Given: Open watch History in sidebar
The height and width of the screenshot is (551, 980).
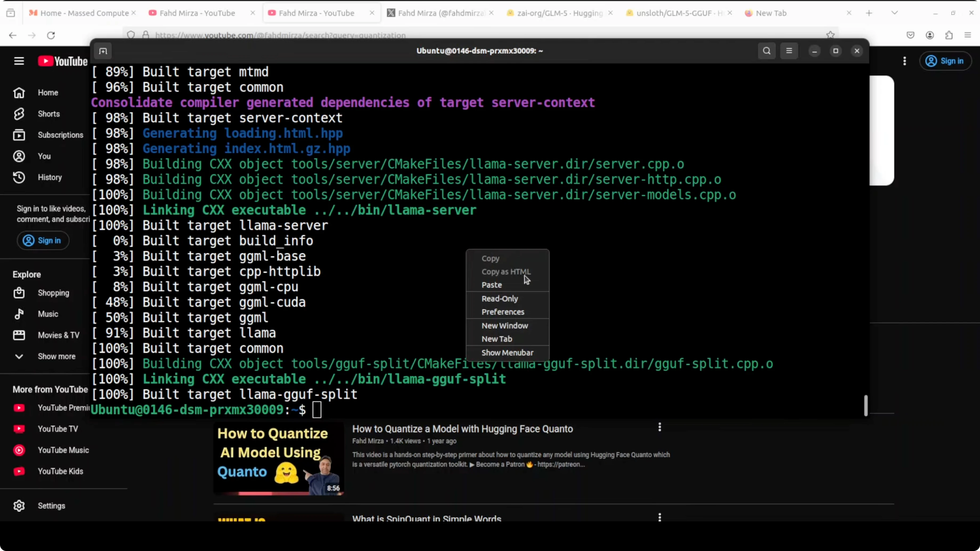Looking at the screenshot, I should click(x=50, y=177).
